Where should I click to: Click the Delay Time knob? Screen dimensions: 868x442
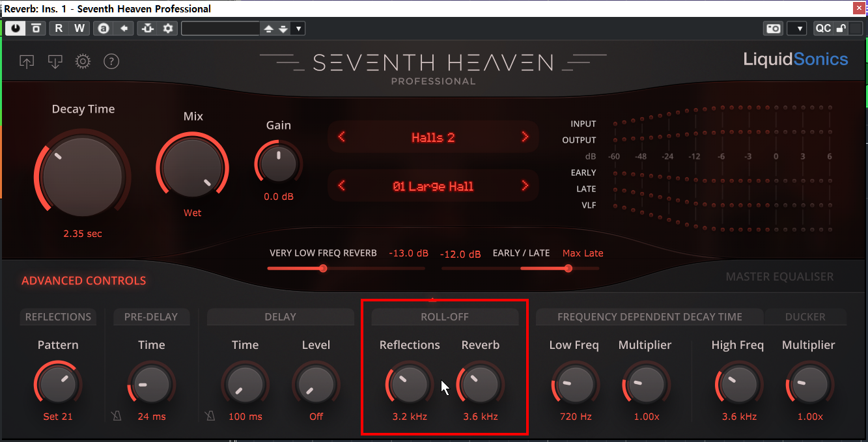click(245, 385)
